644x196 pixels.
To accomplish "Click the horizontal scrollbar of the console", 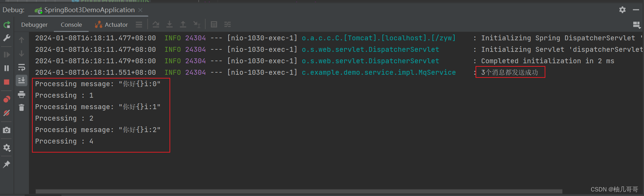I will click(299, 191).
